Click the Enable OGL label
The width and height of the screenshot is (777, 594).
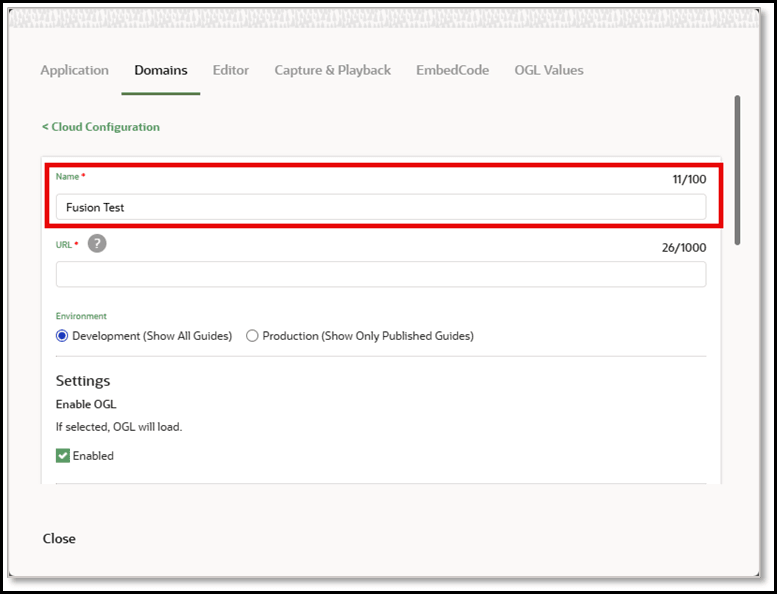(x=86, y=404)
